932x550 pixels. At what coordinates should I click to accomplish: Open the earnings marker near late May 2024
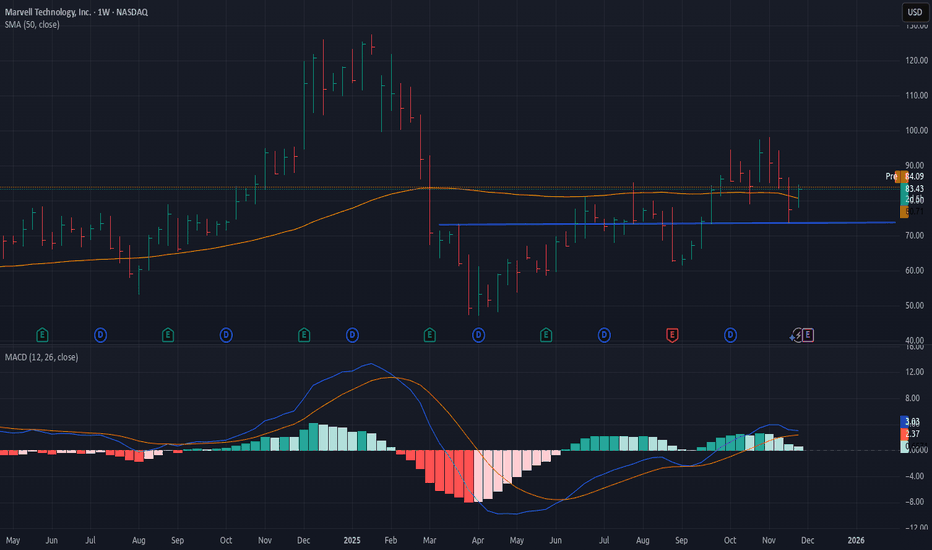pos(42,333)
